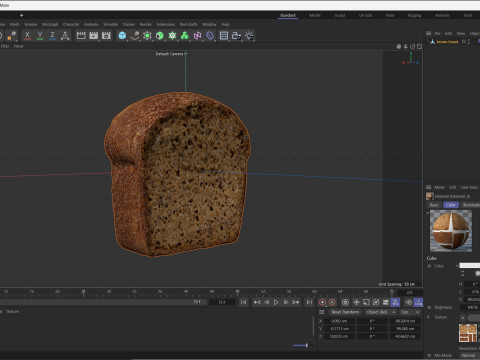Screen dimensions: 480x360
Task: Open the Extensions menu
Action: pos(166,24)
